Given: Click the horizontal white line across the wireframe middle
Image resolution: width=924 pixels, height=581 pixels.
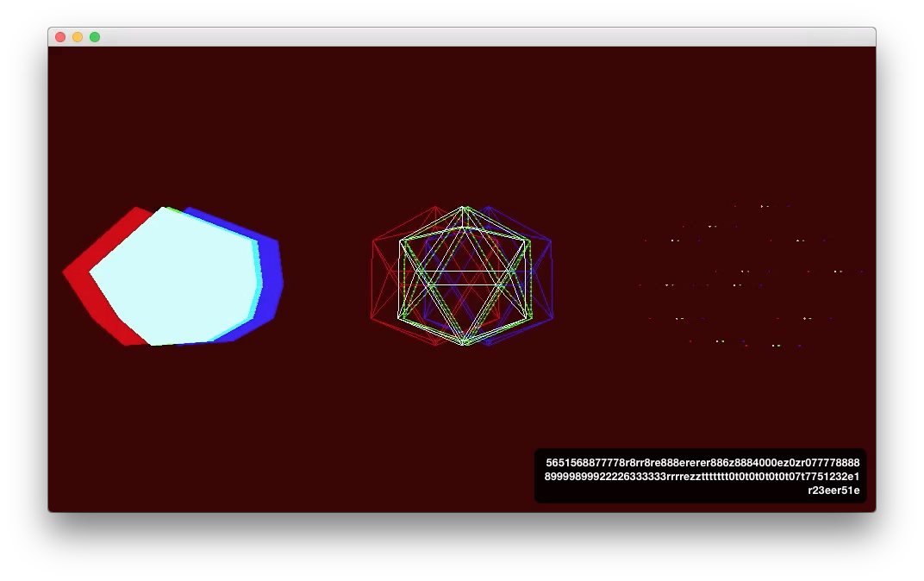Looking at the screenshot, I should [464, 271].
